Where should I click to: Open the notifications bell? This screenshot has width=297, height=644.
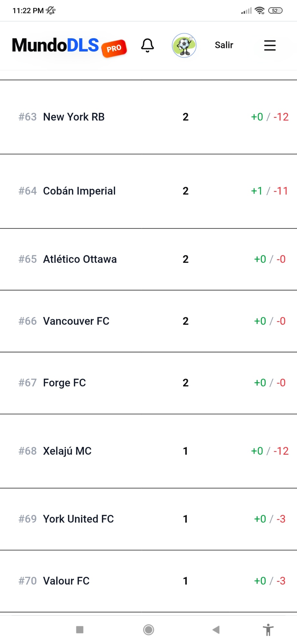(x=147, y=45)
